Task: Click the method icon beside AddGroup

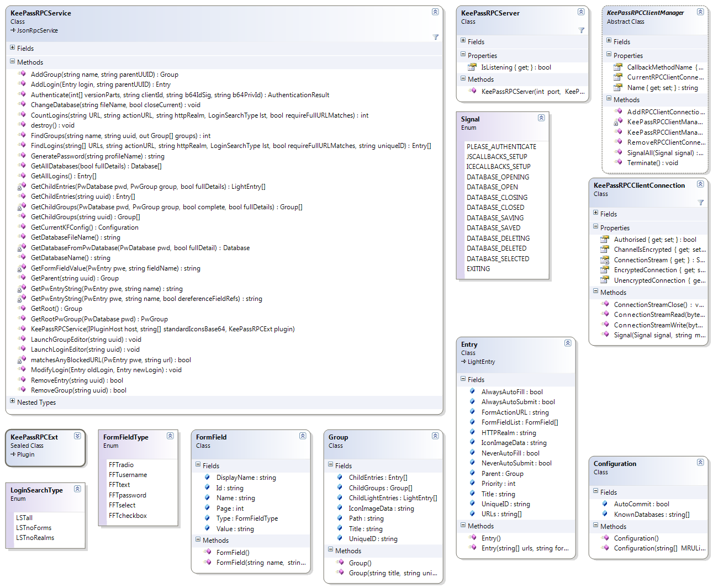Action: [22, 74]
